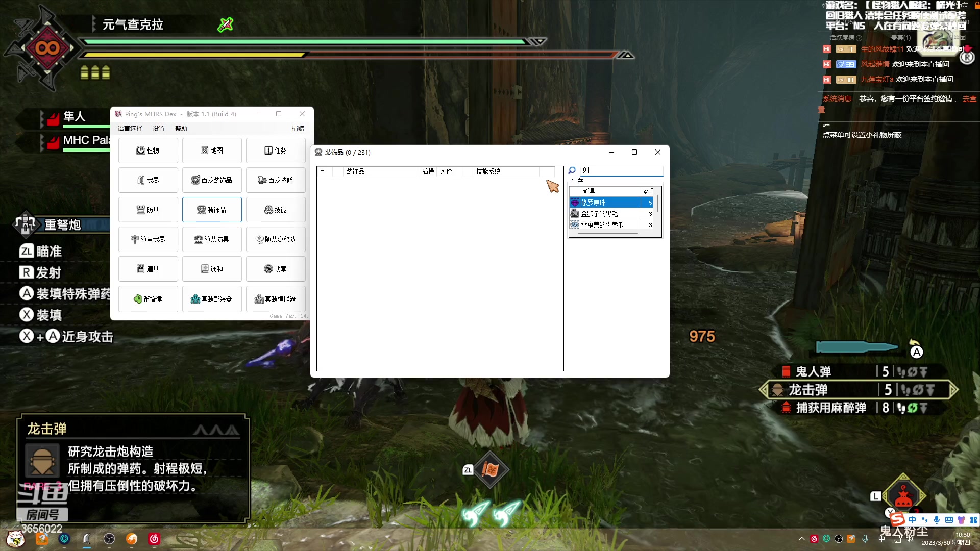Open the Sogou IME soft keyboard
This screenshot has width=980, height=551.
point(949,520)
